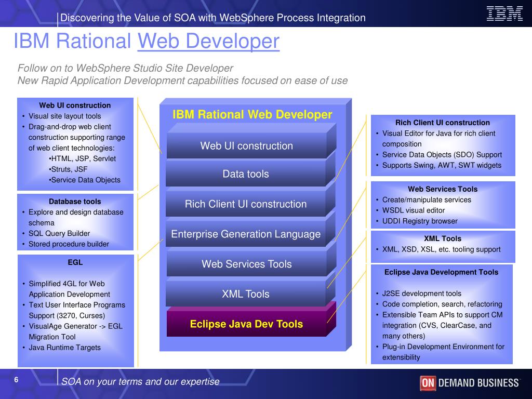This screenshot has width=532, height=399.
Task: Click the bold "EGL" panel heading
Action: pos(75,262)
